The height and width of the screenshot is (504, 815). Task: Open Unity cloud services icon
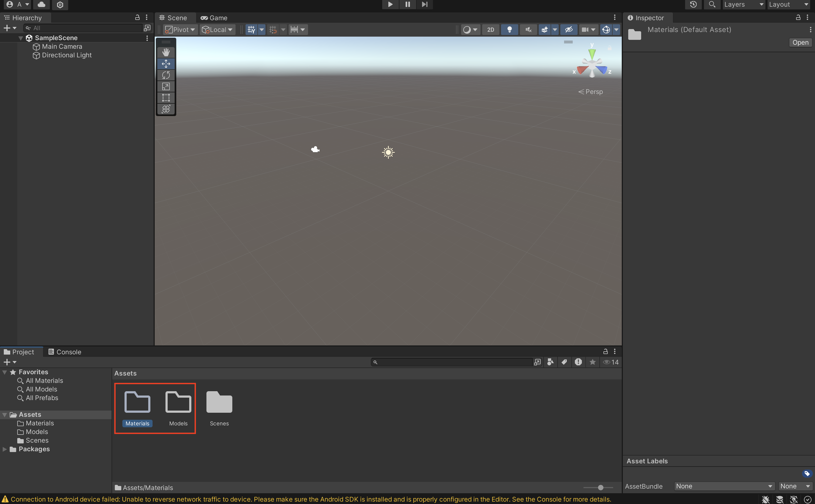pos(41,4)
